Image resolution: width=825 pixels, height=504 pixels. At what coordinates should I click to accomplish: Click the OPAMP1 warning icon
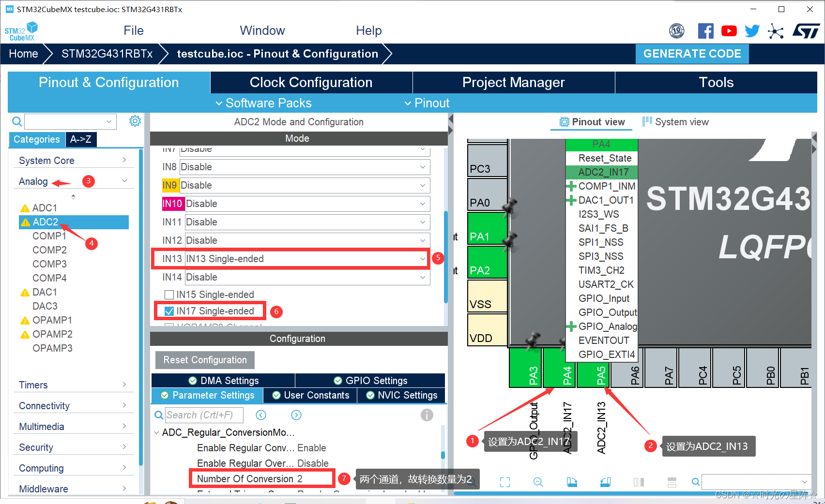tap(25, 321)
